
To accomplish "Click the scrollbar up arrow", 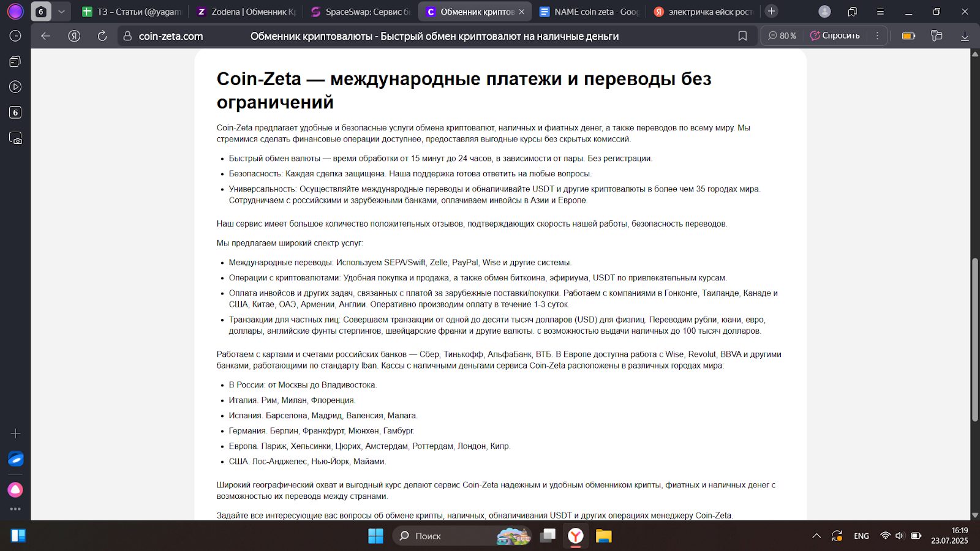I will (974, 54).
